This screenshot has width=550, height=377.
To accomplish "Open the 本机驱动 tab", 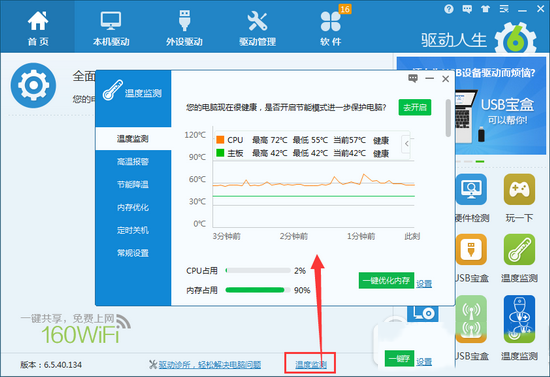I will (x=111, y=28).
